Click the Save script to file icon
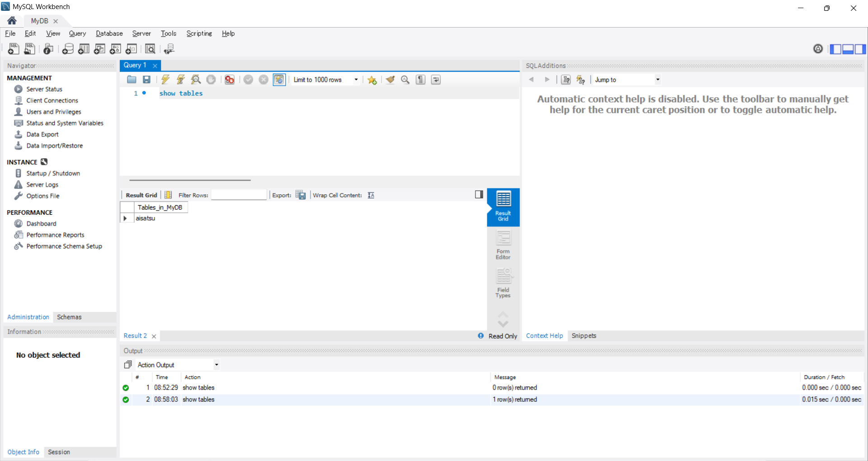Screen dimensions: 868x461 (146, 80)
